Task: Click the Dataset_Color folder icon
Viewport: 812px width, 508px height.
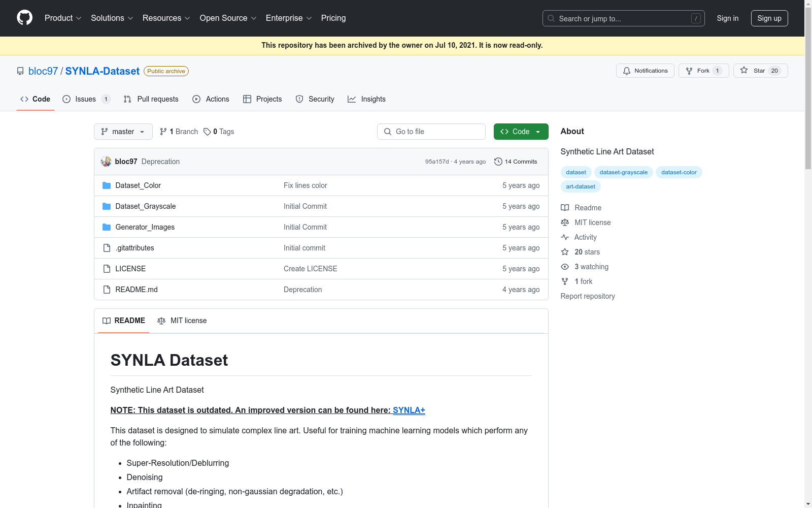Action: pyautogui.click(x=107, y=185)
